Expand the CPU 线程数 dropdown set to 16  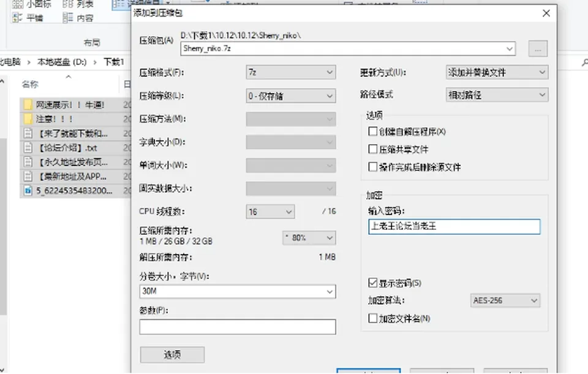coord(270,212)
